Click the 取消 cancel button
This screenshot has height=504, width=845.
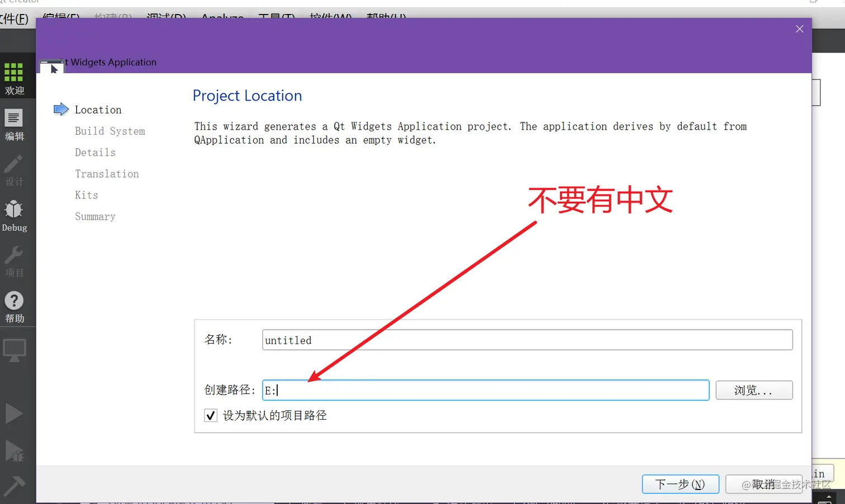point(763,484)
